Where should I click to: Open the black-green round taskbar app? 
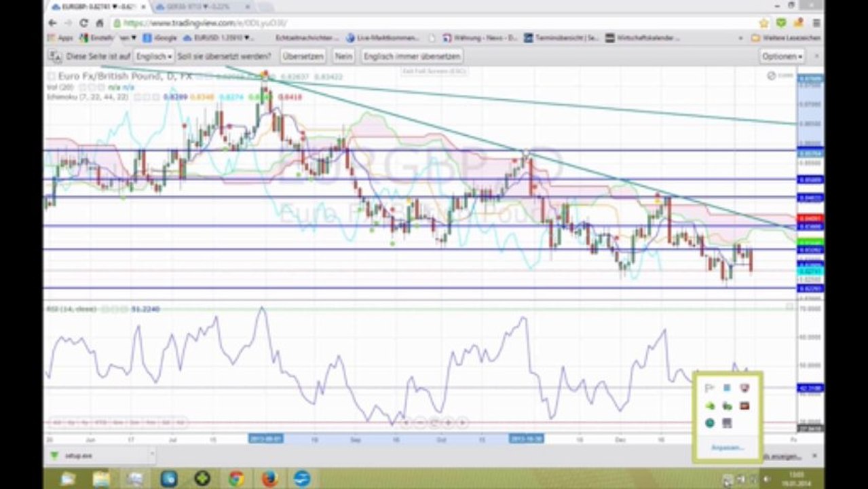[202, 479]
